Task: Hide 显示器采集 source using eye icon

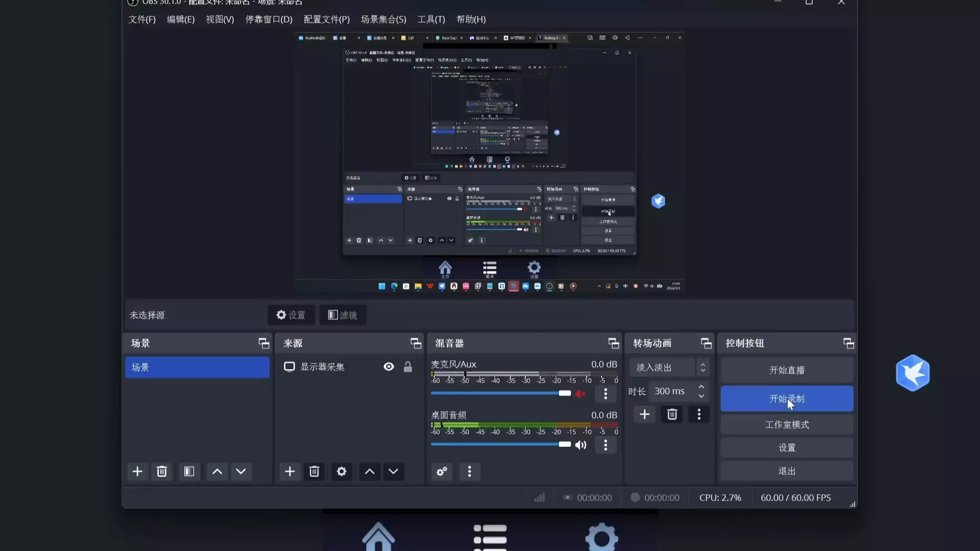Action: tap(389, 367)
